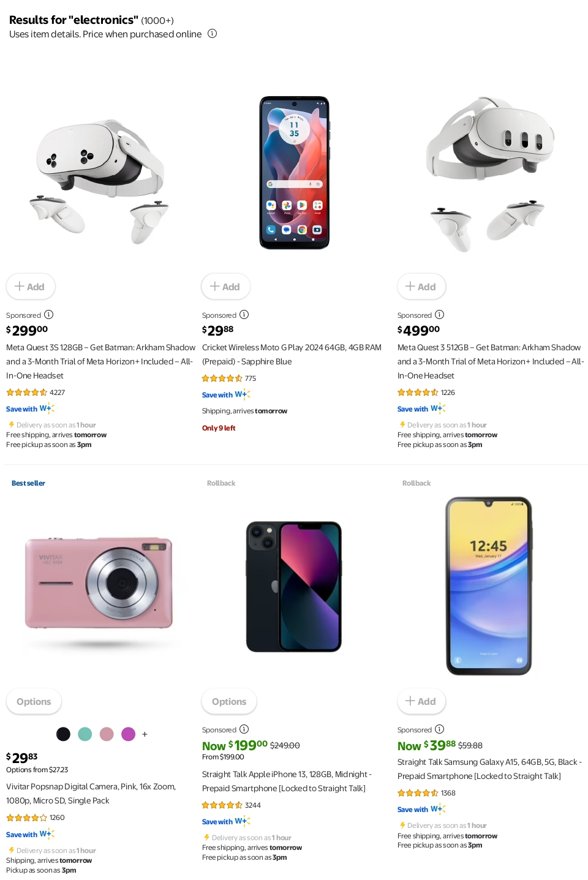Screen dimensions: 588x880
Task: Choose the teal camera color swatch
Action: (85, 734)
